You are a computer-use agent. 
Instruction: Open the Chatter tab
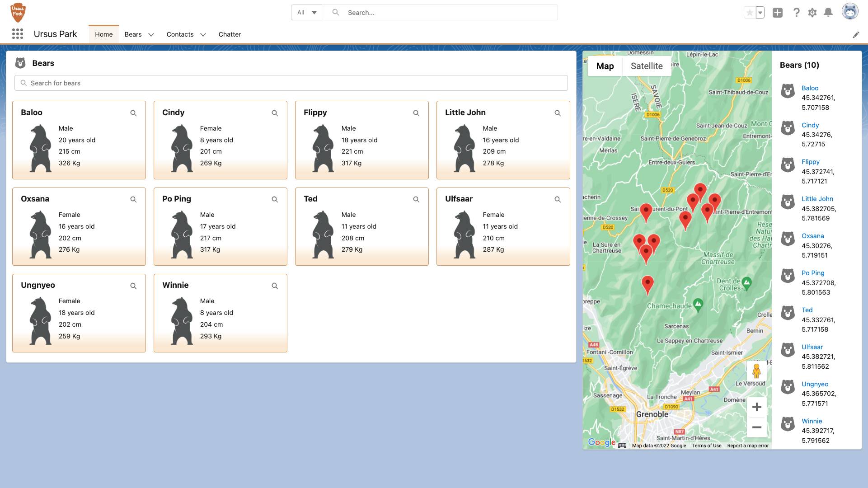click(x=230, y=34)
